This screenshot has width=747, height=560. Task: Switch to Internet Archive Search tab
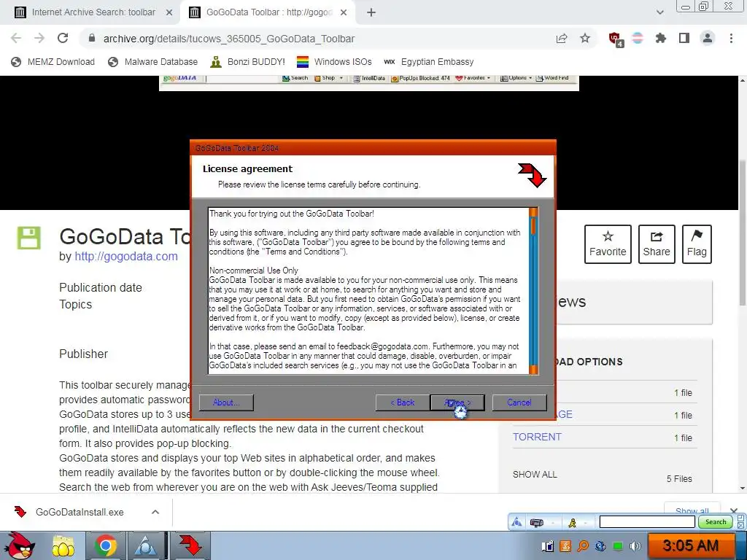pyautogui.click(x=93, y=12)
